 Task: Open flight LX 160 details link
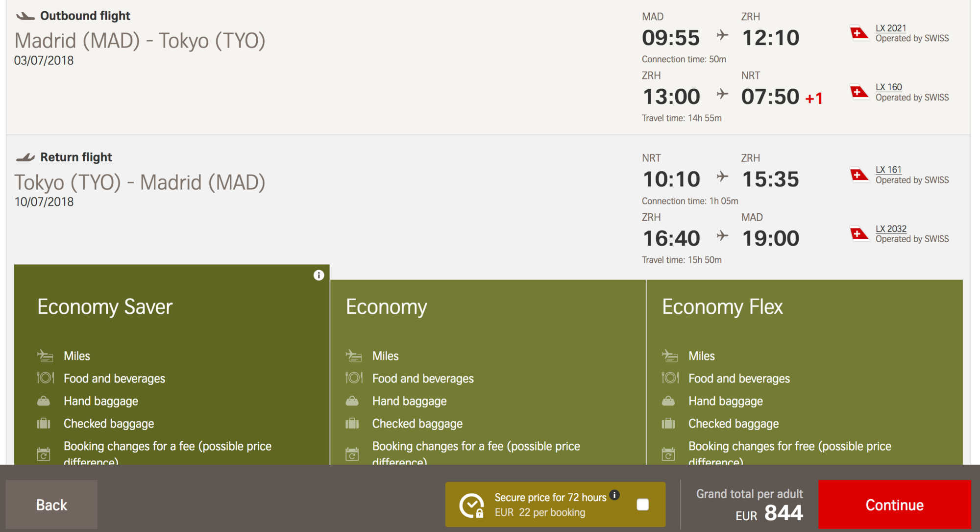[888, 87]
